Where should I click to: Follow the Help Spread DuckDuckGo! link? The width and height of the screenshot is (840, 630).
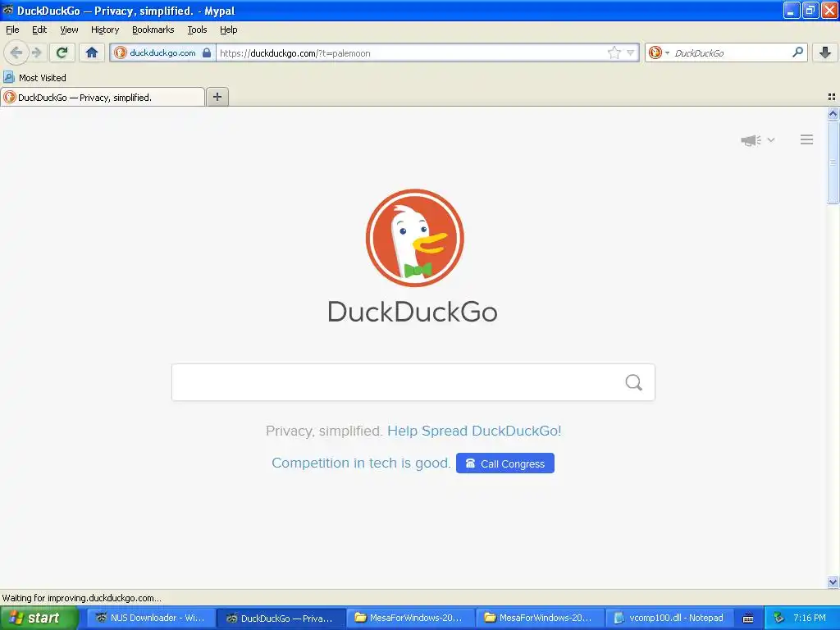(474, 431)
